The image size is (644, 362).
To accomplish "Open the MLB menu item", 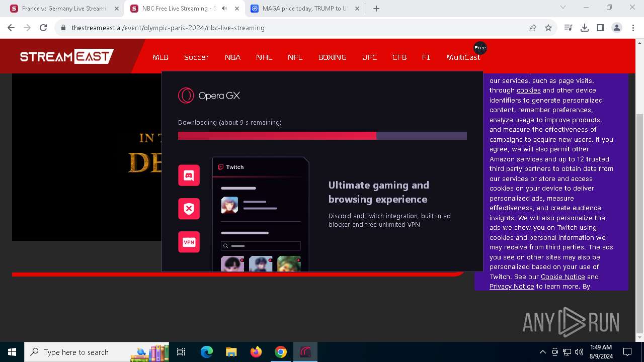I will point(160,57).
